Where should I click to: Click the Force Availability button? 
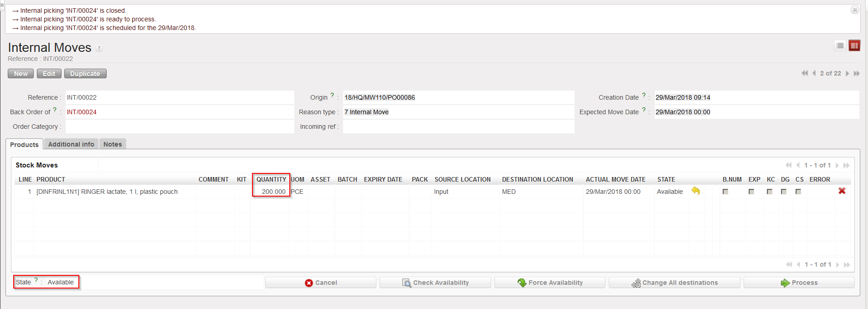click(x=550, y=283)
